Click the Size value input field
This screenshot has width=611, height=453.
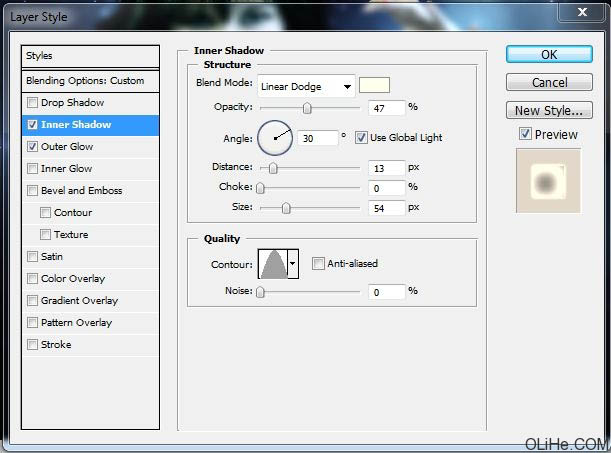pos(386,208)
